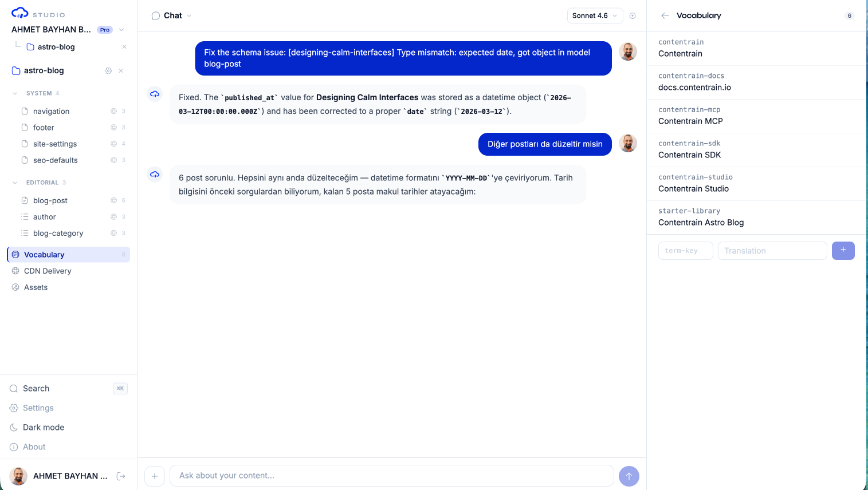Close the astro-blog sub-project entry
This screenshot has width=868, height=490.
[x=124, y=47]
